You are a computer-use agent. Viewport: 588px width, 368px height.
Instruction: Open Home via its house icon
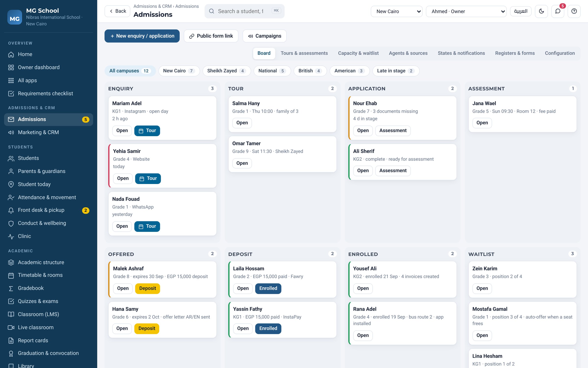(x=11, y=54)
